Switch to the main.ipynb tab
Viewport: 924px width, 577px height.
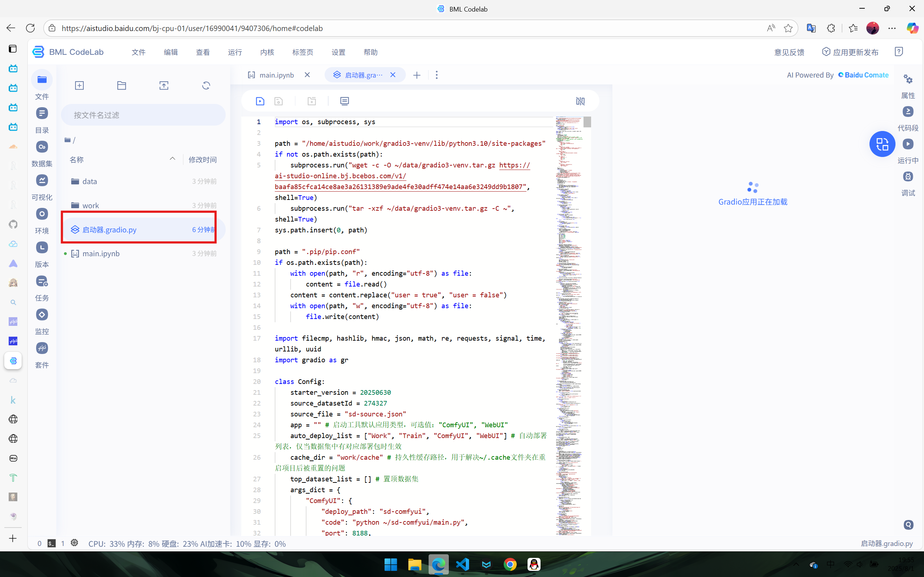click(x=277, y=75)
